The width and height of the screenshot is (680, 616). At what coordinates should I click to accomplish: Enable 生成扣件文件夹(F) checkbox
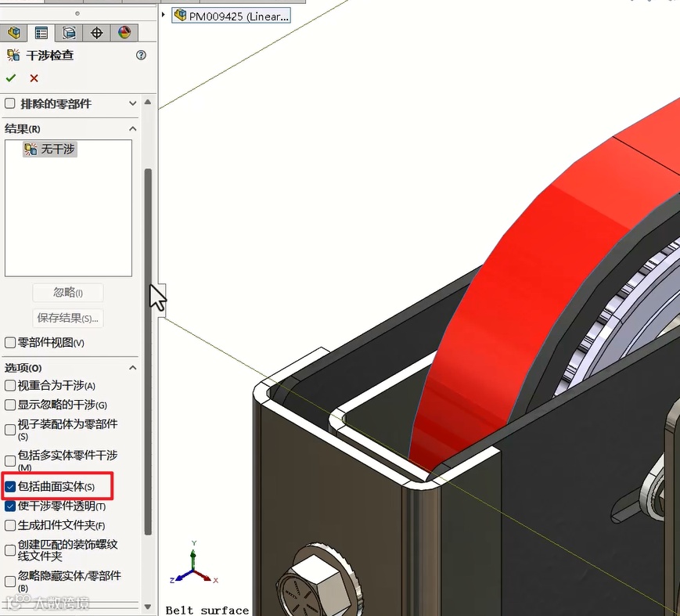click(10, 525)
